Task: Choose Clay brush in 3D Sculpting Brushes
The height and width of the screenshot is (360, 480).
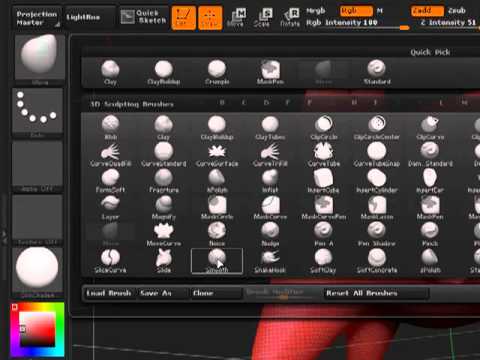Action: pos(163,127)
